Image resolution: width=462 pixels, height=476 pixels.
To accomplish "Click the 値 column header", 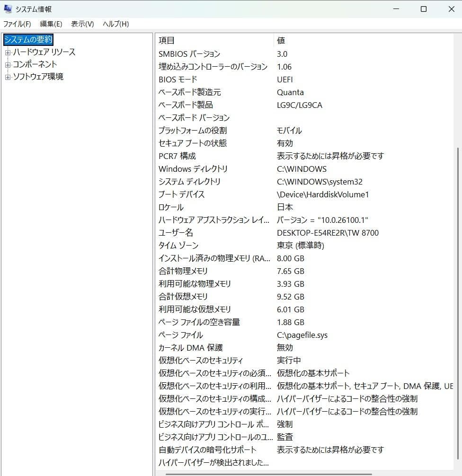I will (281, 40).
